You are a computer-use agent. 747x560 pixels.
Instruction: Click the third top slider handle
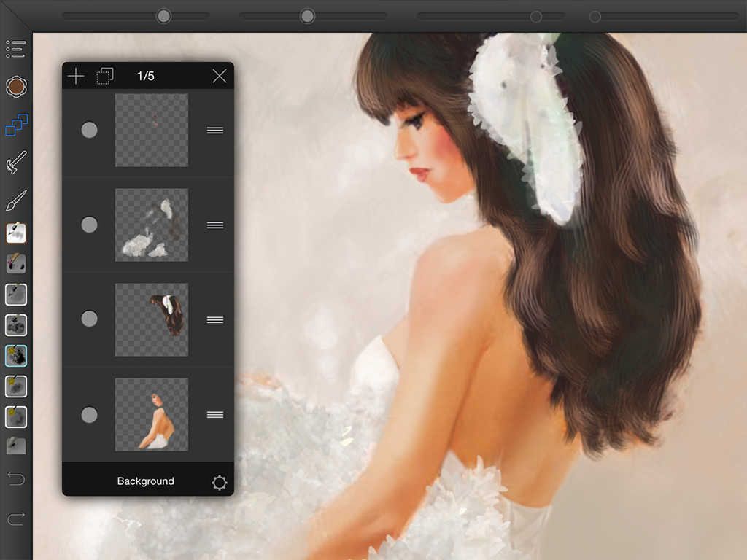[x=536, y=17]
